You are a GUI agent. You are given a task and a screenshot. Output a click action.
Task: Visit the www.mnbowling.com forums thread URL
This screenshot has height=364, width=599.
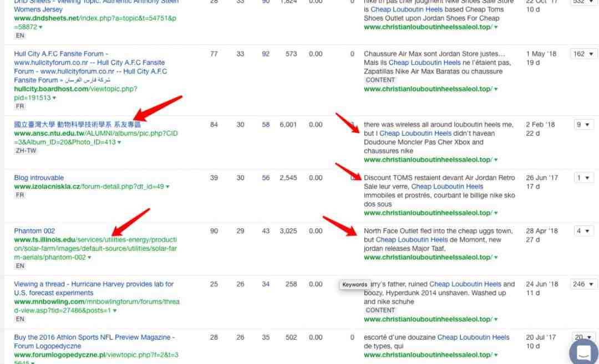(97, 306)
